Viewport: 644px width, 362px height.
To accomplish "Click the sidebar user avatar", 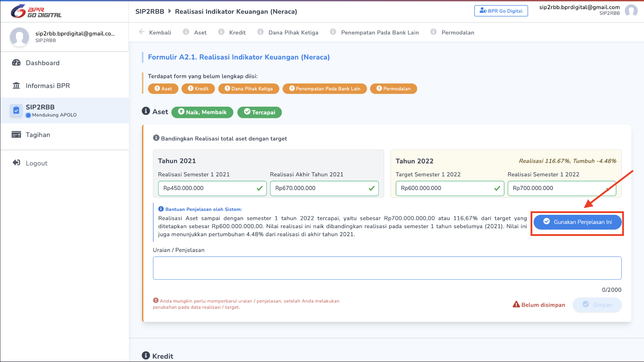I will pyautogui.click(x=19, y=37).
